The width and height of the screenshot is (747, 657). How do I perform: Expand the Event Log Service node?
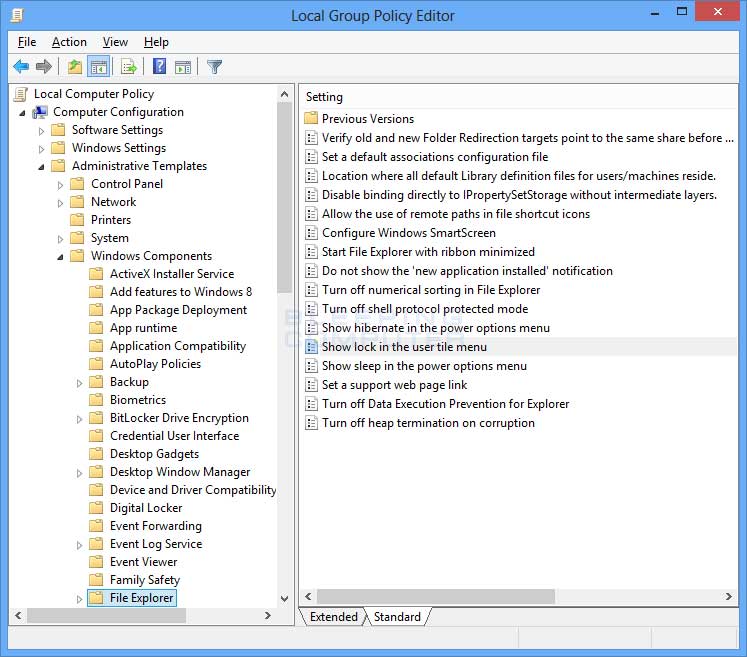[80, 545]
